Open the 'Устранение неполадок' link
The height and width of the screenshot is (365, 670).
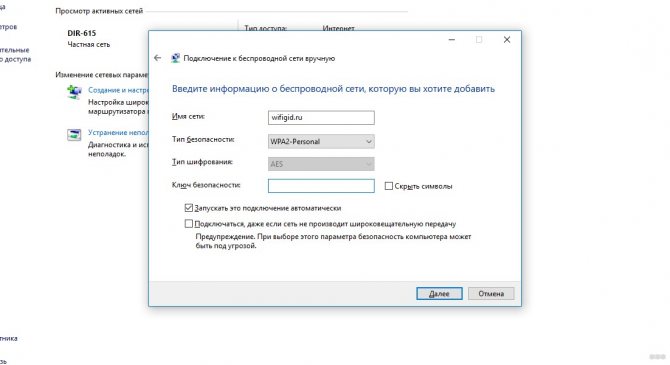tap(118, 132)
